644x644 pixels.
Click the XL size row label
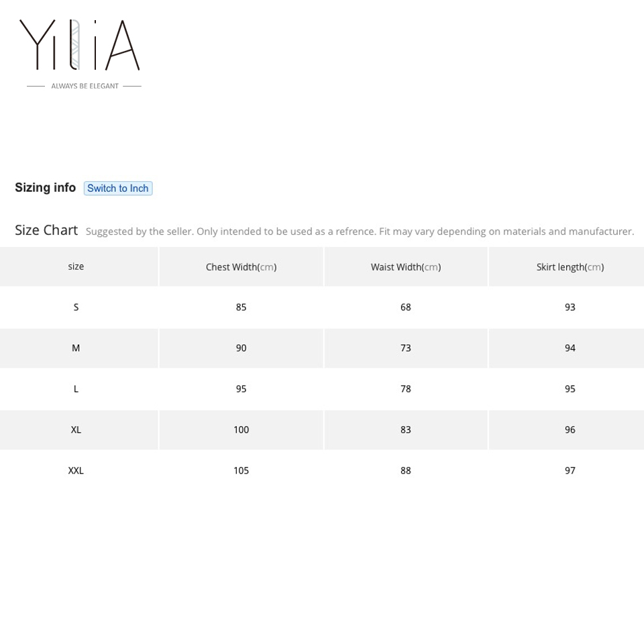click(76, 430)
